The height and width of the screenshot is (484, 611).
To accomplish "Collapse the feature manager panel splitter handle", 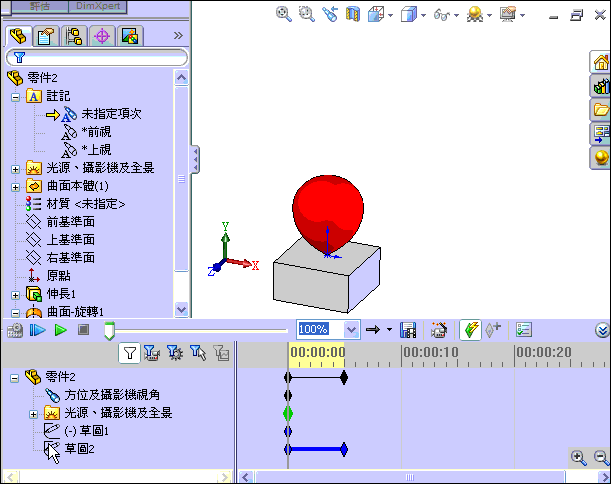I will click(x=195, y=159).
